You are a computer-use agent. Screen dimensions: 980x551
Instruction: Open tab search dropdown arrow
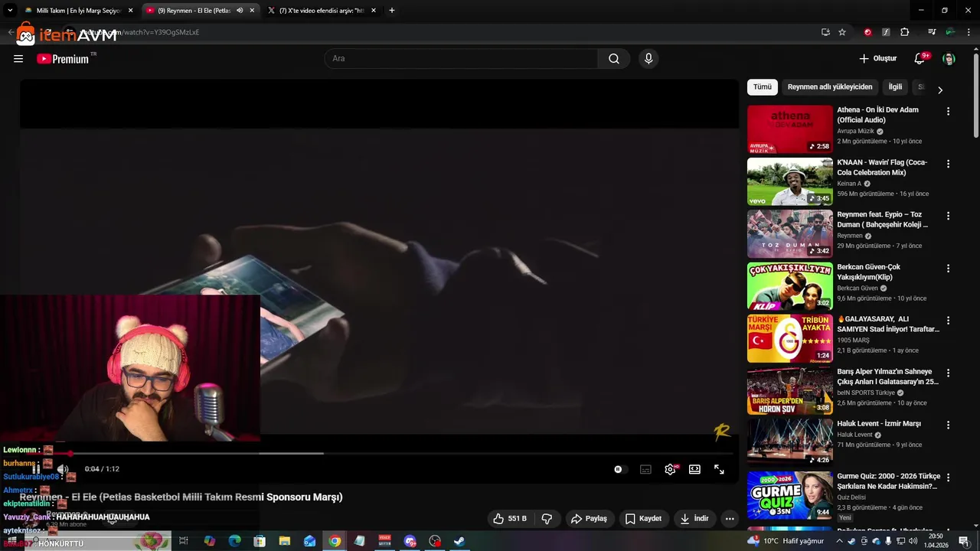[10, 11]
